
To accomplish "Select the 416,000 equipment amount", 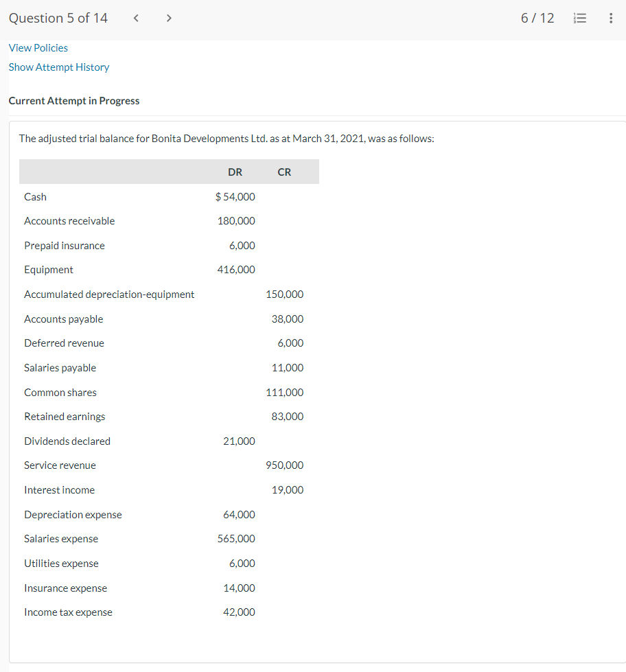I will pos(236,270).
